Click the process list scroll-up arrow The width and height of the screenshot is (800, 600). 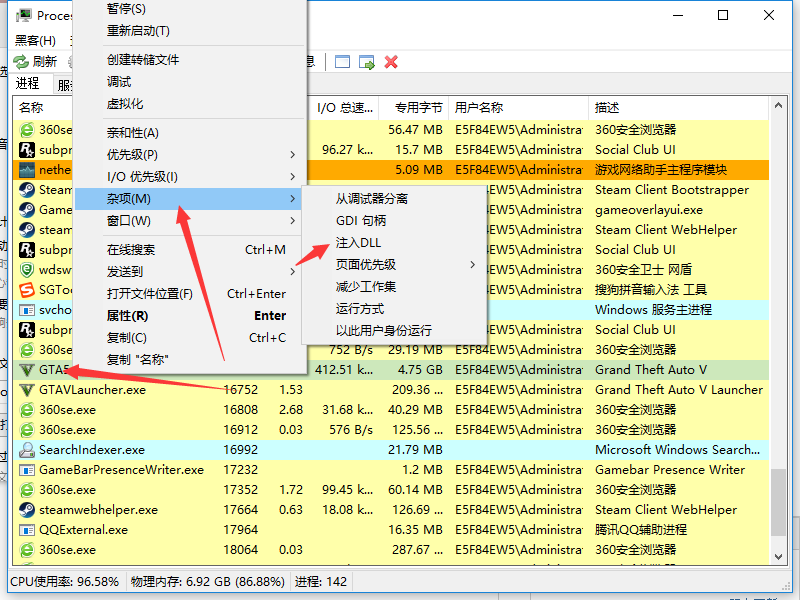(778, 106)
